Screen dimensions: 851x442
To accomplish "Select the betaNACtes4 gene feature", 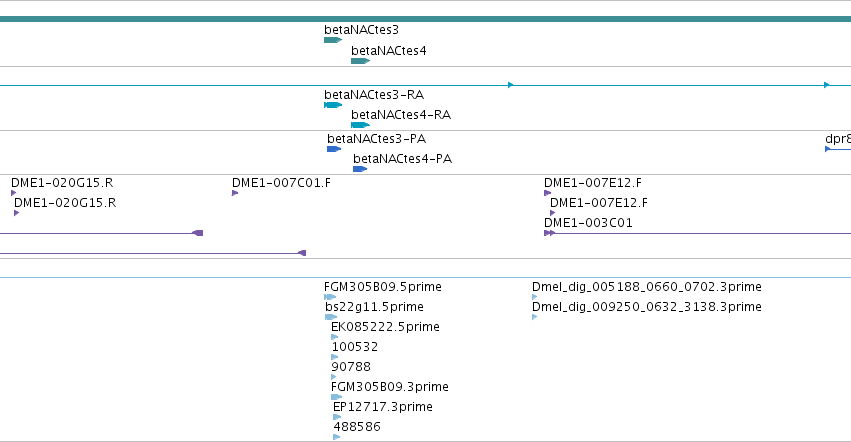I will click(360, 61).
